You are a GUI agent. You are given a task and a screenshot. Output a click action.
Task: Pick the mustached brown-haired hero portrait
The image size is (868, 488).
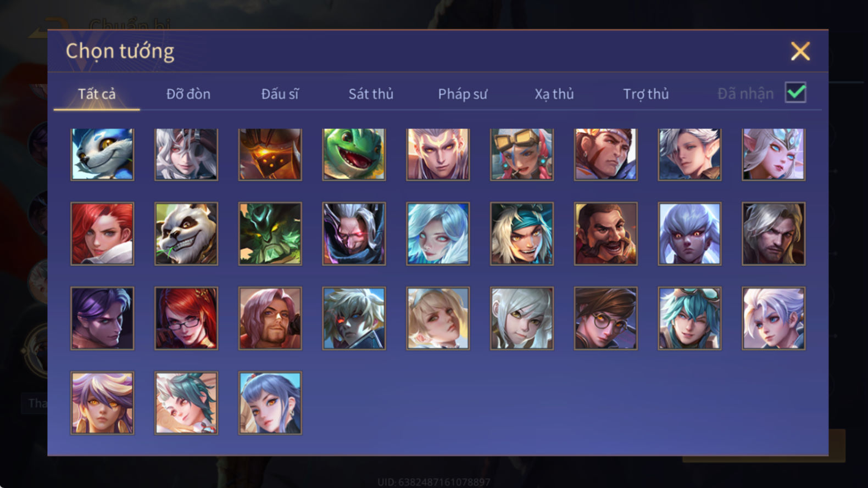pos(606,234)
